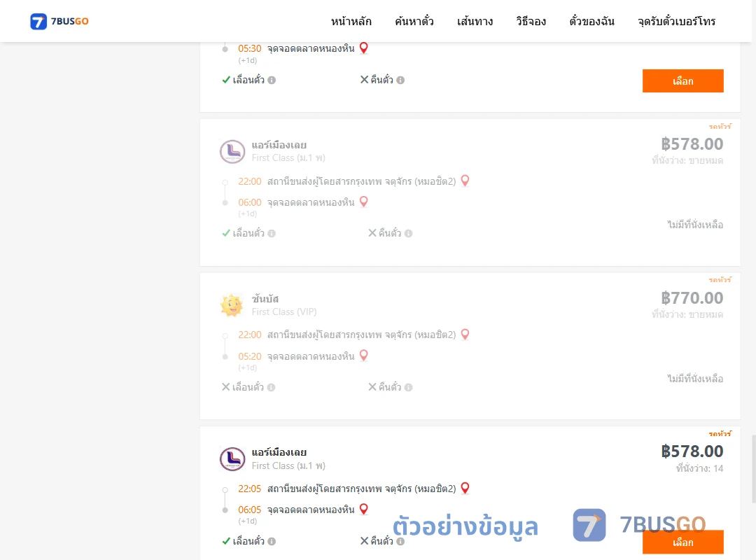Click แอร์เมืองเลย operator logo on 22:05 trip

[232, 458]
